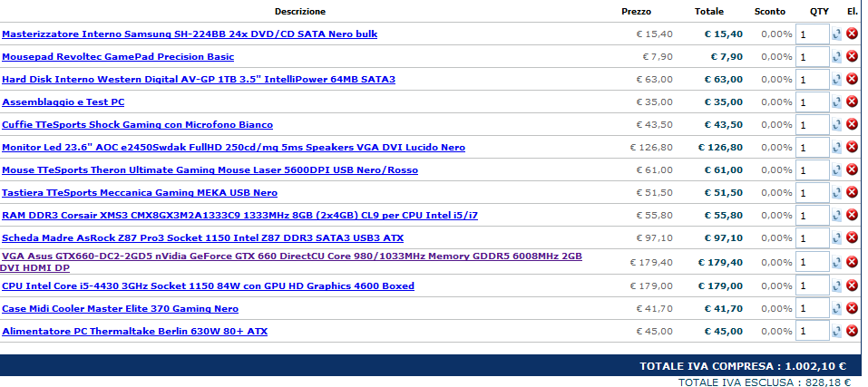Open RAM DDR3 Corsair XMS3 link
Viewport: 868px width, 387px height.
pos(239,216)
